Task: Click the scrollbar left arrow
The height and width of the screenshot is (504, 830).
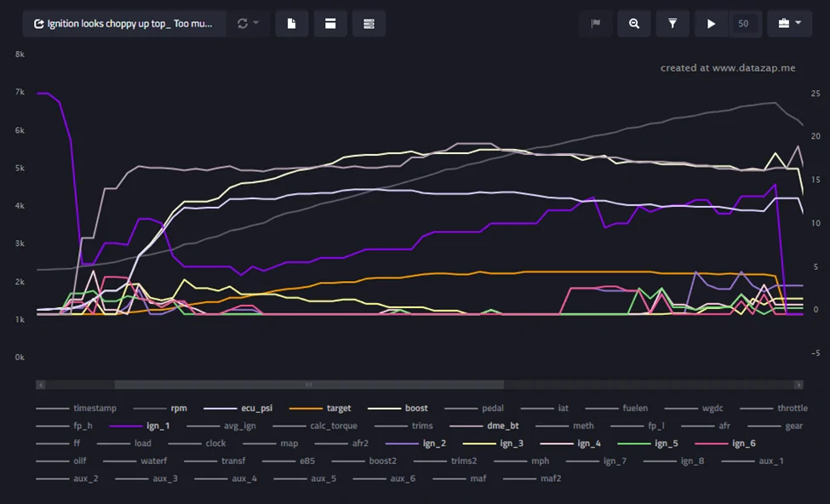Action: click(x=41, y=385)
